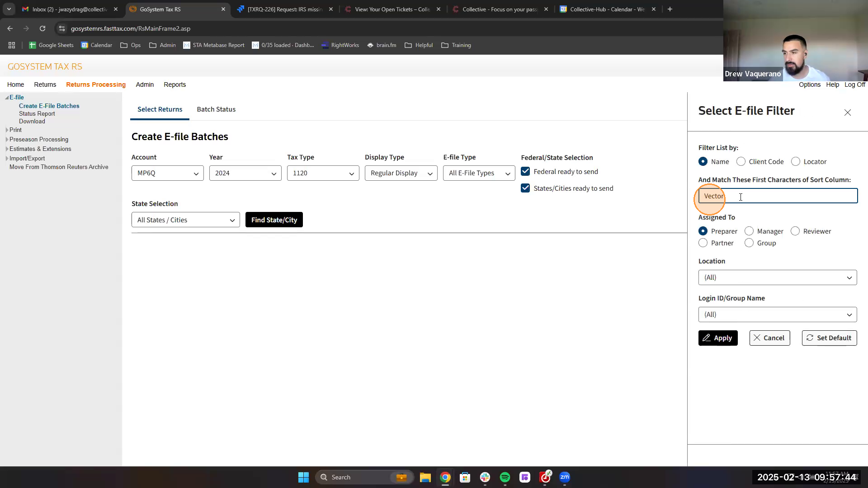
Task: Open the Reports menu
Action: pyautogui.click(x=175, y=84)
